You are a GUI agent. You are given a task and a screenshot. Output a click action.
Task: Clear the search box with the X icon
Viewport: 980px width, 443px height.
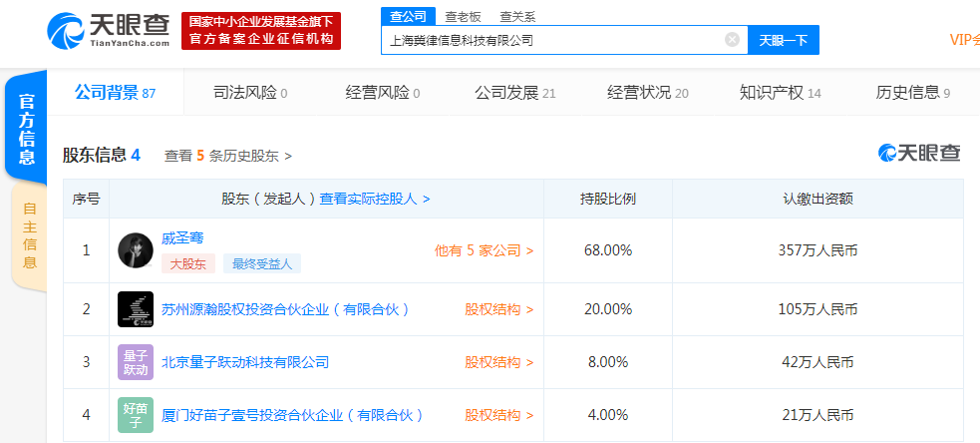coord(732,40)
